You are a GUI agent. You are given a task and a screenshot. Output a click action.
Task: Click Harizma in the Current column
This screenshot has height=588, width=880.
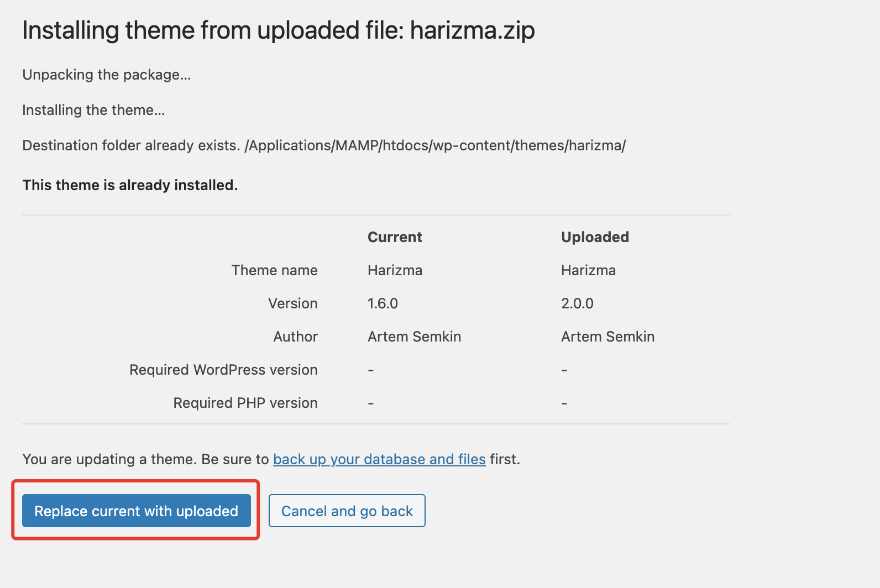pyautogui.click(x=395, y=270)
